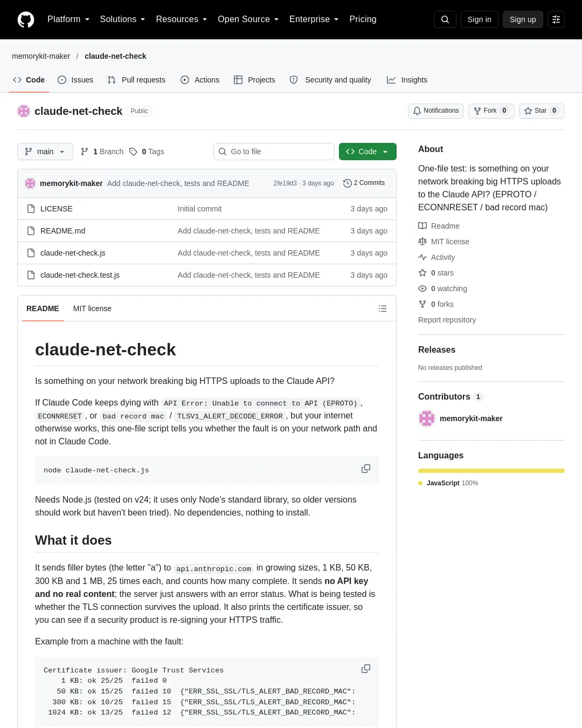
Task: Open the README outline list icon
Action: click(x=383, y=308)
